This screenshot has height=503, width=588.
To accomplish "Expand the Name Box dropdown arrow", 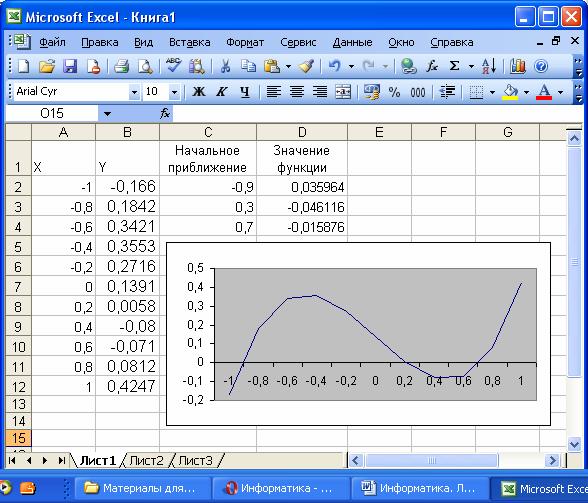I will point(107,114).
